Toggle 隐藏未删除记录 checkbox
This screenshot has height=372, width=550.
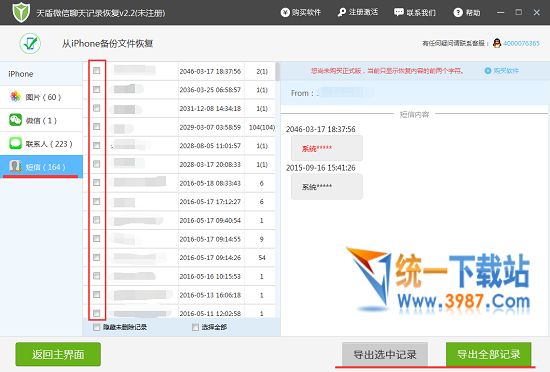(x=96, y=327)
